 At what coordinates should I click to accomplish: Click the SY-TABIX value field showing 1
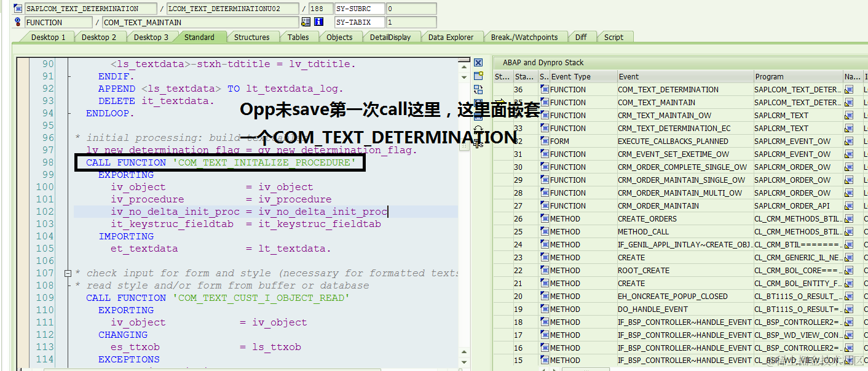[x=411, y=23]
